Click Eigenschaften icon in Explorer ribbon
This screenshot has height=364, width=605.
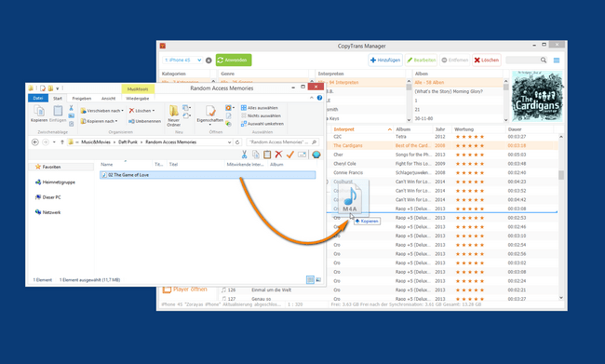(x=210, y=111)
